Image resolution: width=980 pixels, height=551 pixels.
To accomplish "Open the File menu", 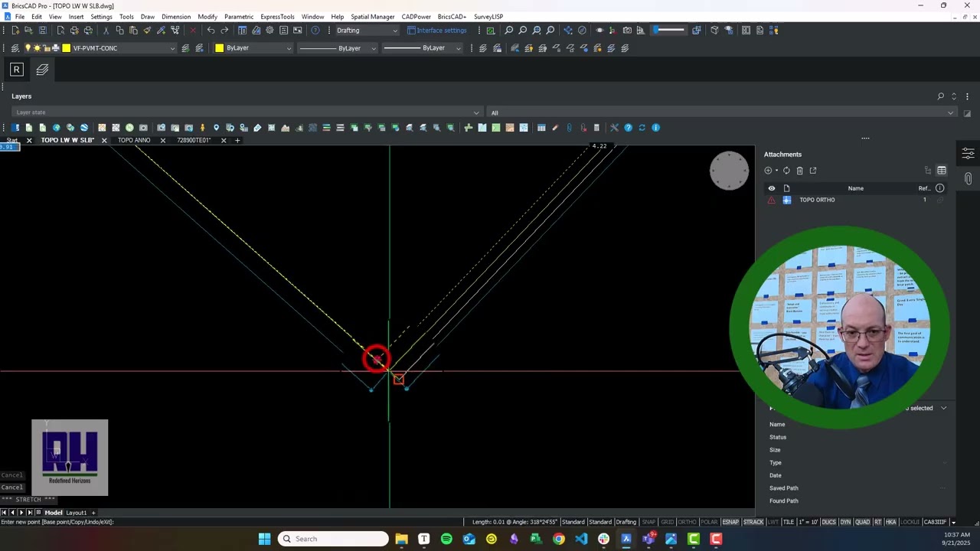I will (x=19, y=17).
